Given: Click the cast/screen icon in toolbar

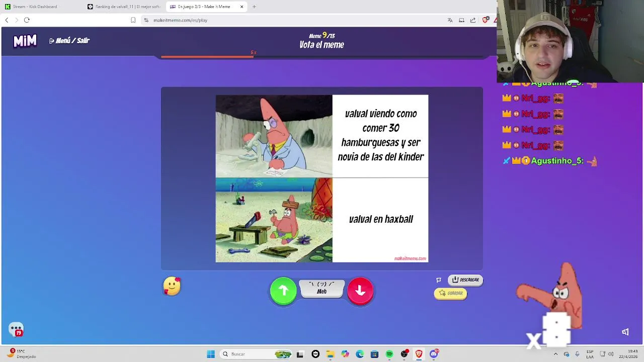Looking at the screenshot, I should pos(461,20).
